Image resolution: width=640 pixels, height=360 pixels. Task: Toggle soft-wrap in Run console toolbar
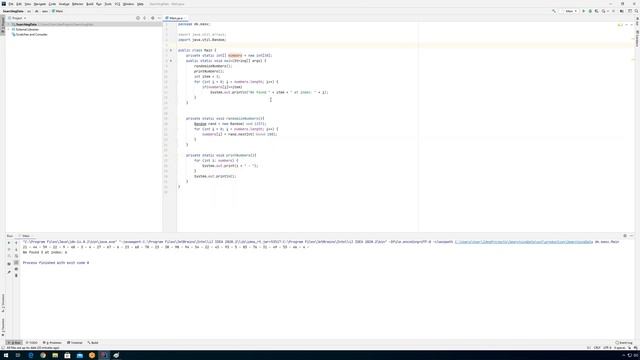pyautogui.click(x=16, y=256)
